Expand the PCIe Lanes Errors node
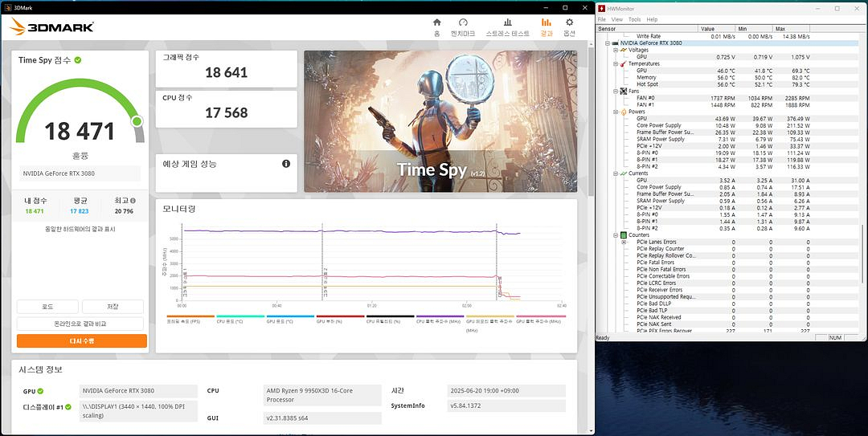This screenshot has height=436, width=868. tap(624, 242)
